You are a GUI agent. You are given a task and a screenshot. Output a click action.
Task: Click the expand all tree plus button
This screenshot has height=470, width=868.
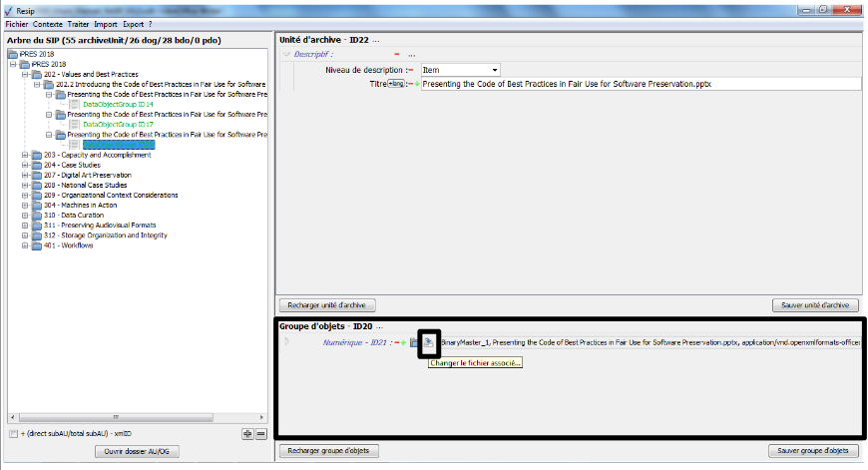(x=246, y=434)
